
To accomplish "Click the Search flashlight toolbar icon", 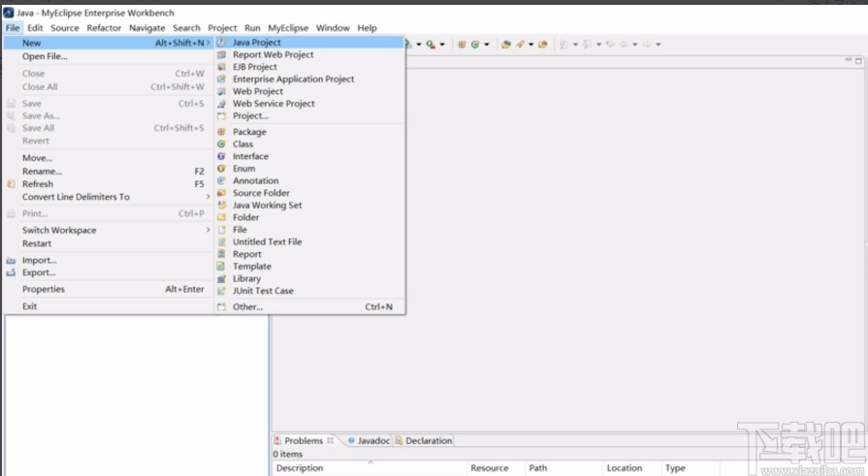I will (520, 45).
